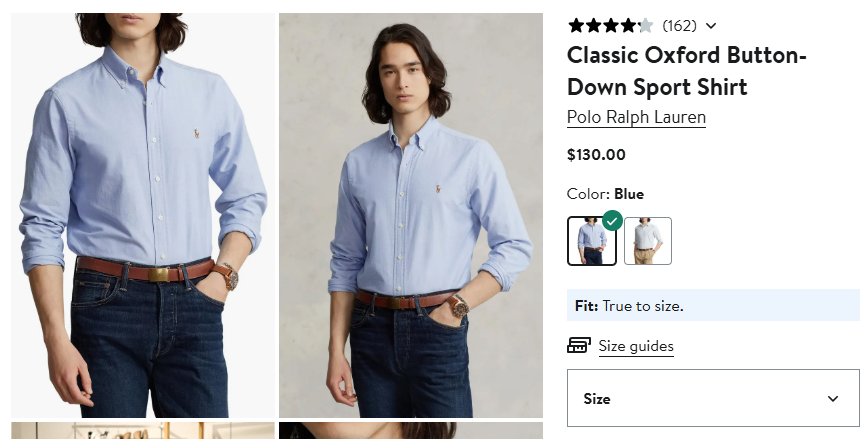Click the first filled rating star
Image resolution: width=868 pixels, height=439 pixels.
pos(575,26)
